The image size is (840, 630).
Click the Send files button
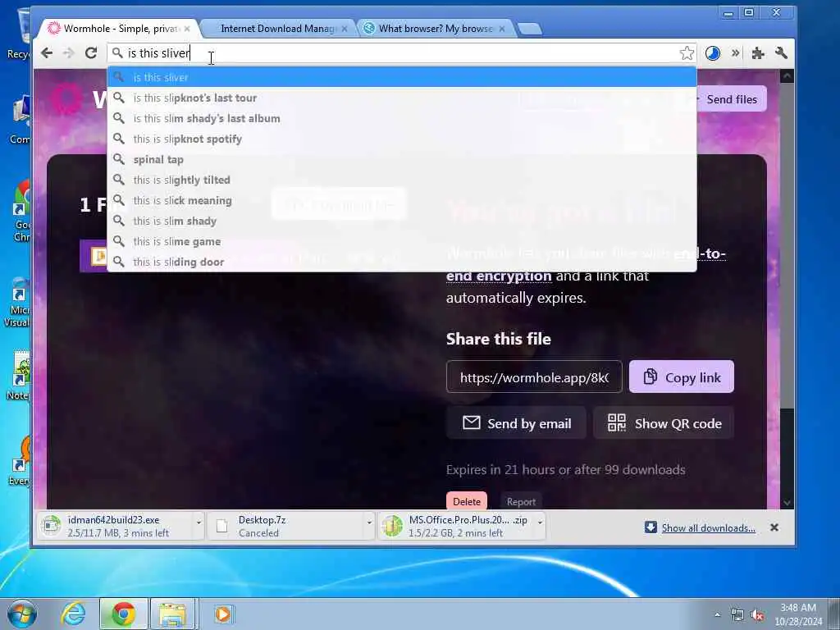click(x=731, y=99)
